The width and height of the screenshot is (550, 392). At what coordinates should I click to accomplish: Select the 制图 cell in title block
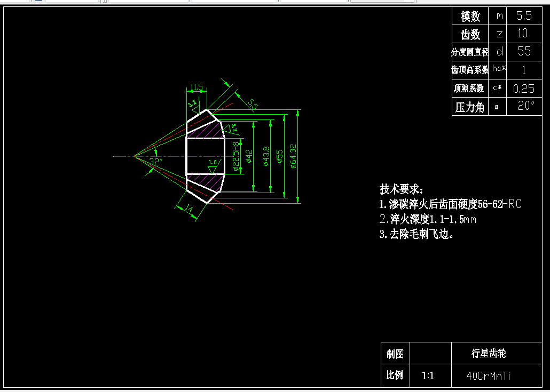coord(395,354)
